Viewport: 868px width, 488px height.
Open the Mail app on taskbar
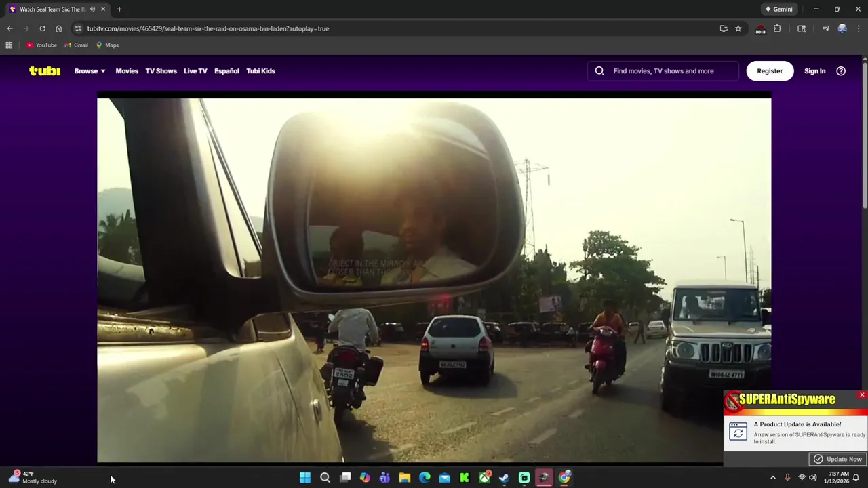445,478
